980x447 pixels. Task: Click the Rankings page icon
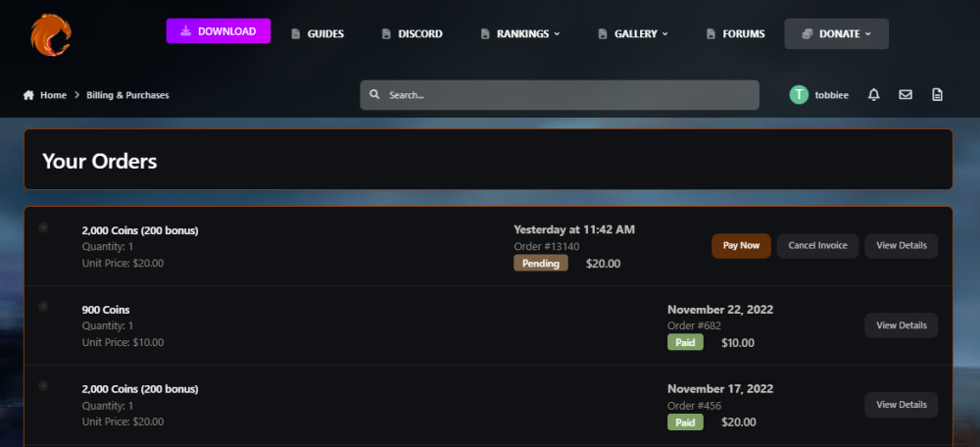485,33
